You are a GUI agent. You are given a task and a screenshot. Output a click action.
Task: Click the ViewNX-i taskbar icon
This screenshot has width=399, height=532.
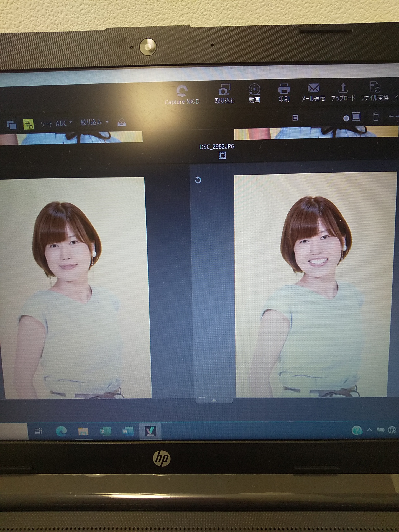click(x=150, y=431)
